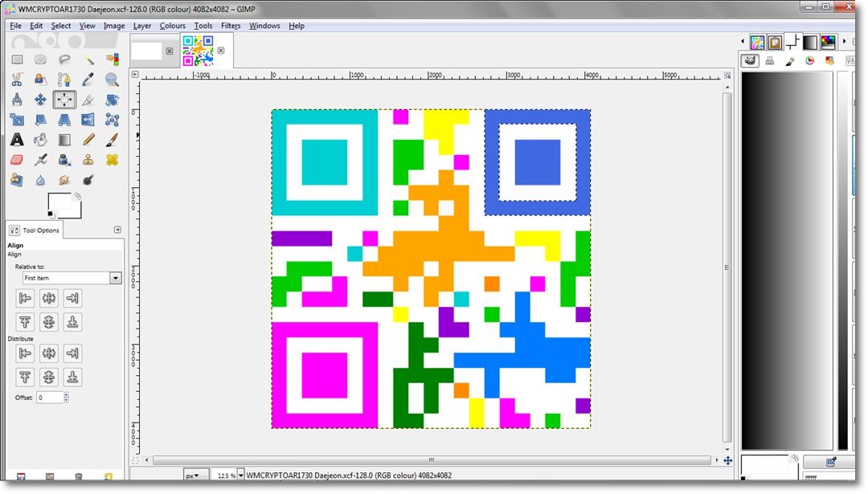868x494 pixels.
Task: Activate the Heal bandage tool
Action: tap(112, 160)
